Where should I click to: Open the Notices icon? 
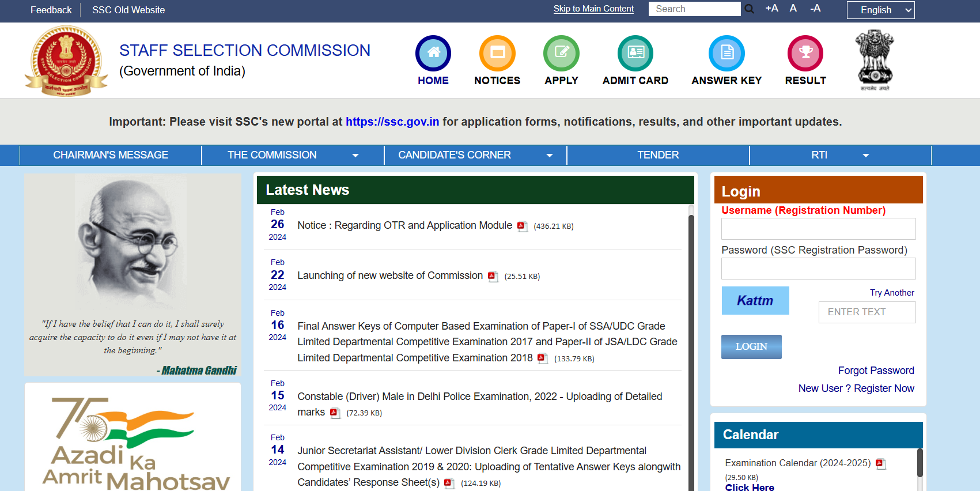(x=497, y=53)
